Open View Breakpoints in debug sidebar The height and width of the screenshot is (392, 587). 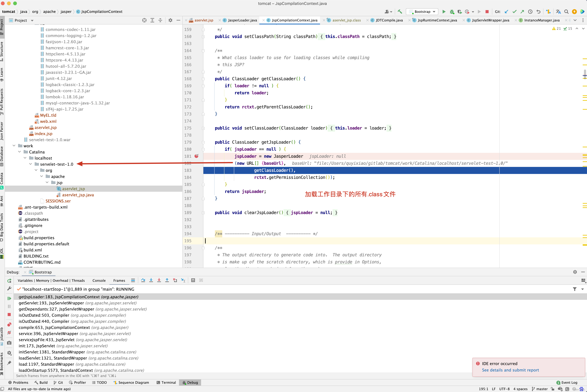9,324
